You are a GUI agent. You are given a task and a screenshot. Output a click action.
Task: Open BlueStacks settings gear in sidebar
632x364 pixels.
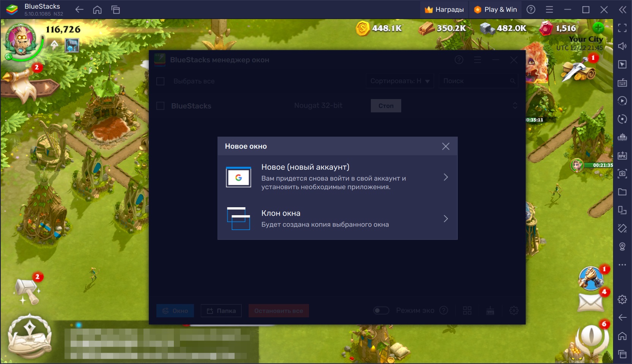[x=622, y=299]
